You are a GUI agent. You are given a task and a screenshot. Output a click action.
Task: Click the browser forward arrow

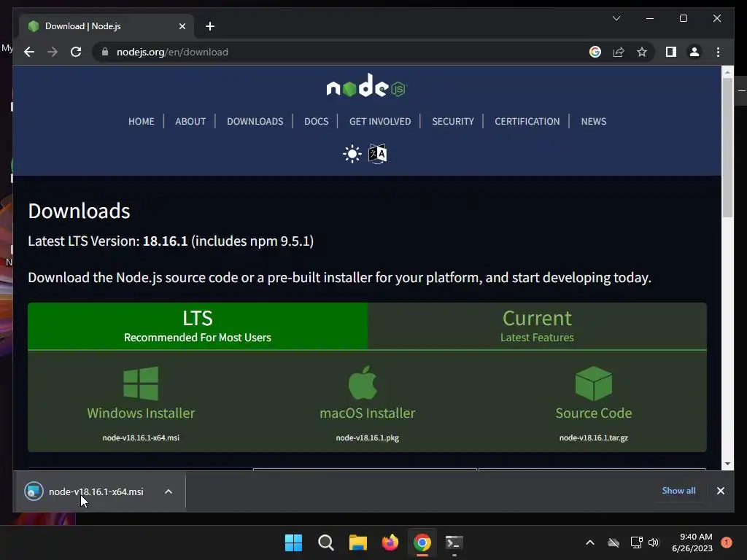pyautogui.click(x=53, y=52)
